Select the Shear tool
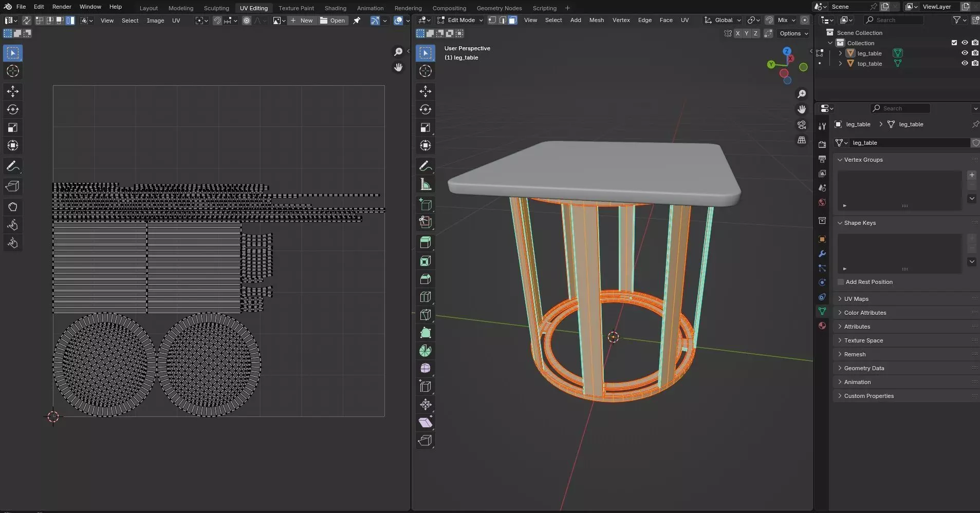 tap(426, 423)
